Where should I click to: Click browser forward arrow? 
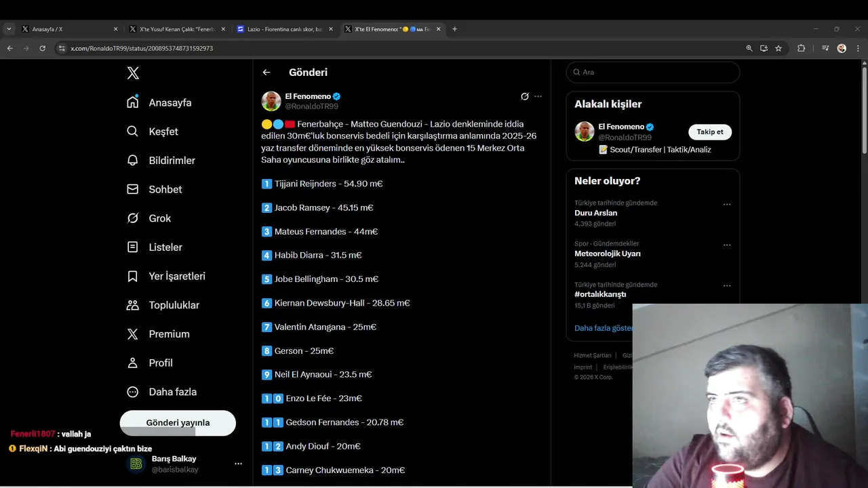[x=26, y=48]
